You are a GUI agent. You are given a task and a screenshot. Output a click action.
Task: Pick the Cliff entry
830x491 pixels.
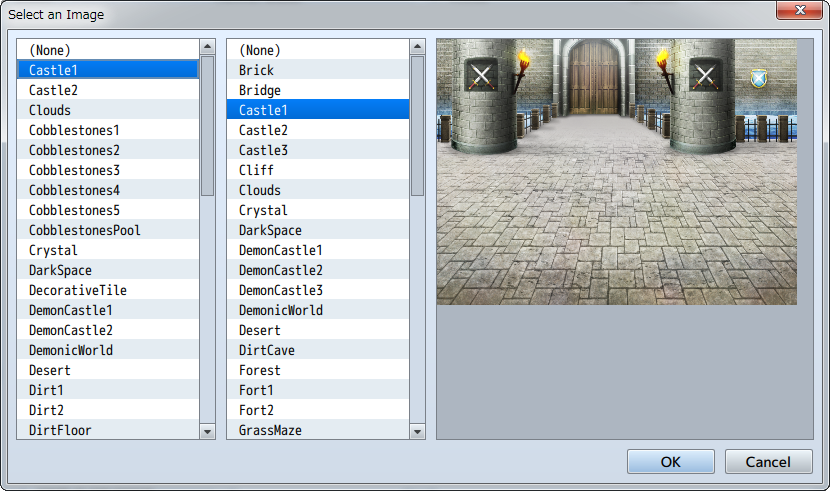[256, 170]
